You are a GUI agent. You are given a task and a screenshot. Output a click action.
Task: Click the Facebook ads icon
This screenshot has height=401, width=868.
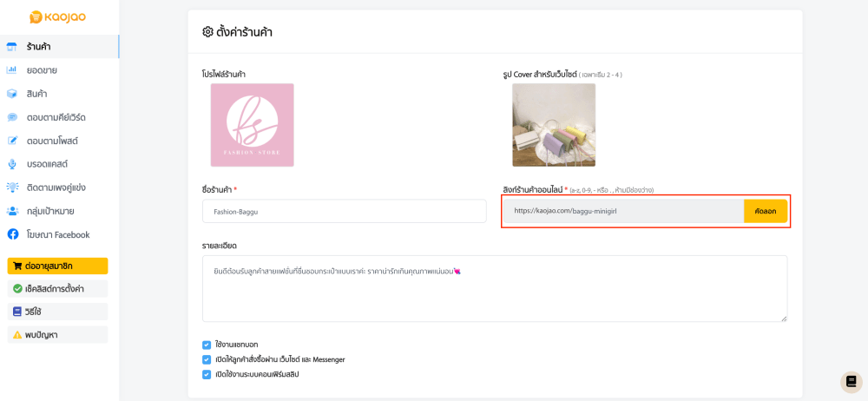coord(12,234)
